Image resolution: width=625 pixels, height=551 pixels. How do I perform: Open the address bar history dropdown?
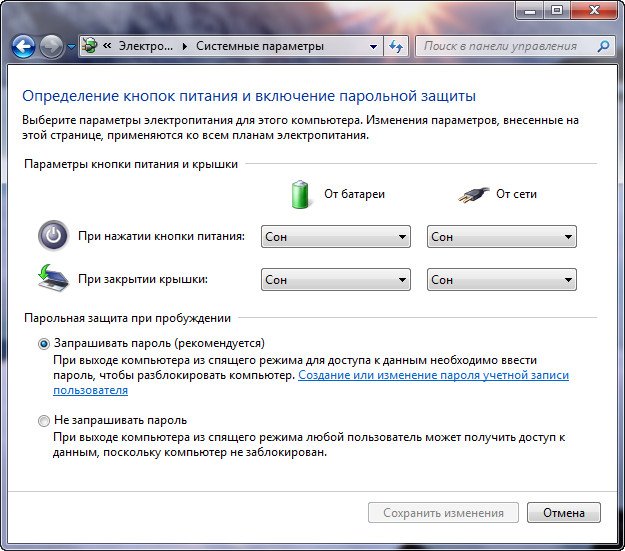tap(373, 47)
